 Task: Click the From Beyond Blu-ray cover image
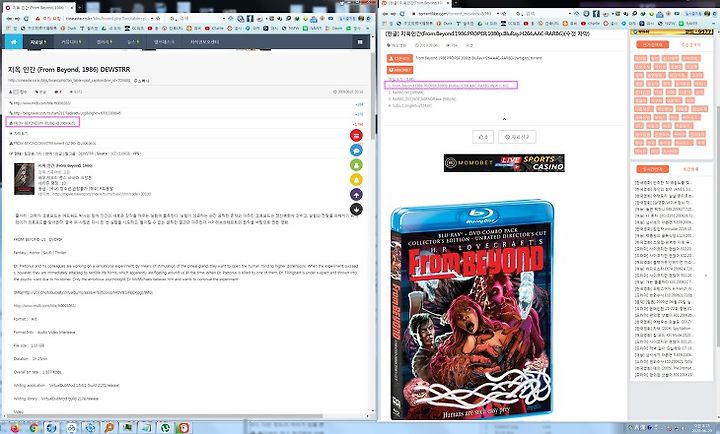click(x=472, y=310)
